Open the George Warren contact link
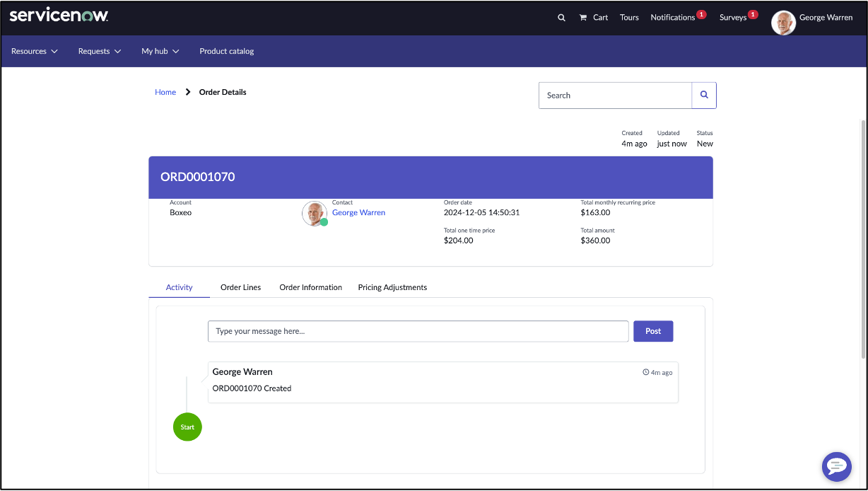The height and width of the screenshot is (491, 868). [358, 212]
